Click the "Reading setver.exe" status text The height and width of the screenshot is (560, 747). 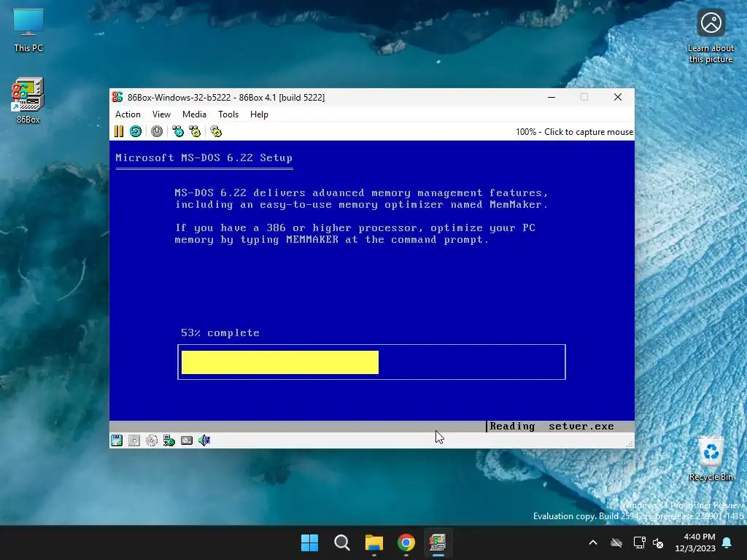coord(551,426)
